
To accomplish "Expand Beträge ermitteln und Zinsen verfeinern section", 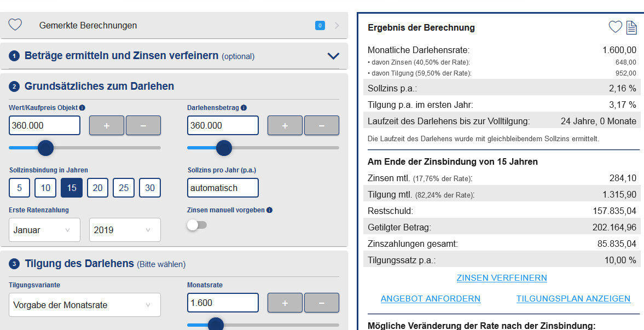I will point(333,56).
